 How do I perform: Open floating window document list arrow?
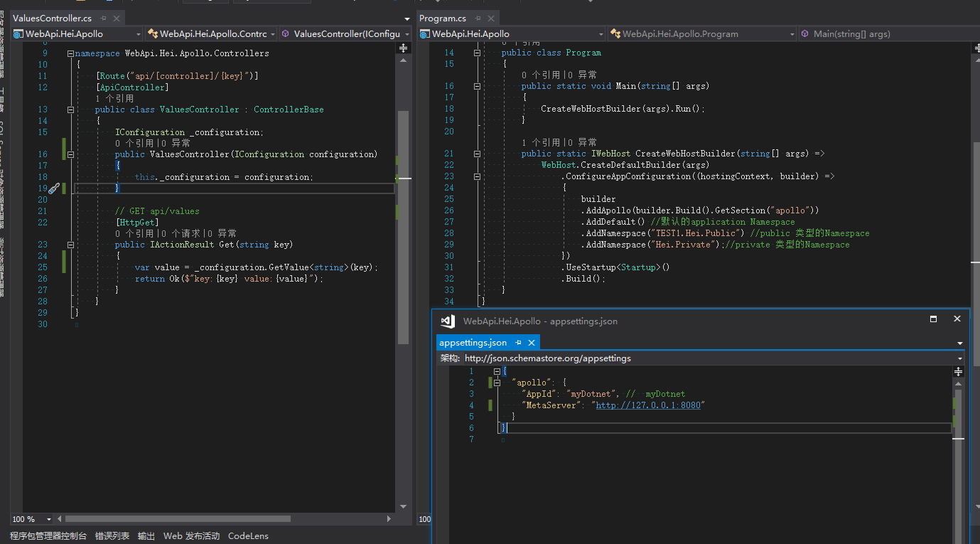pos(959,343)
